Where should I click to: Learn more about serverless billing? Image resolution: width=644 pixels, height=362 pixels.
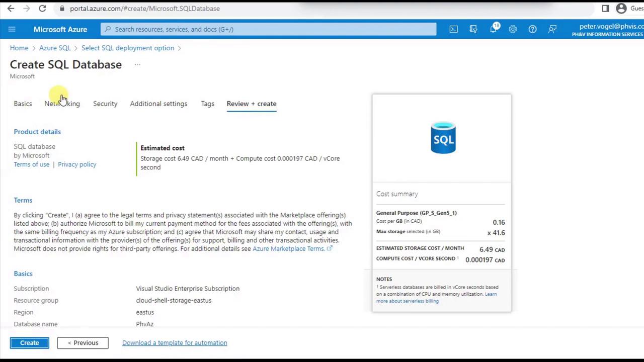coord(436,298)
